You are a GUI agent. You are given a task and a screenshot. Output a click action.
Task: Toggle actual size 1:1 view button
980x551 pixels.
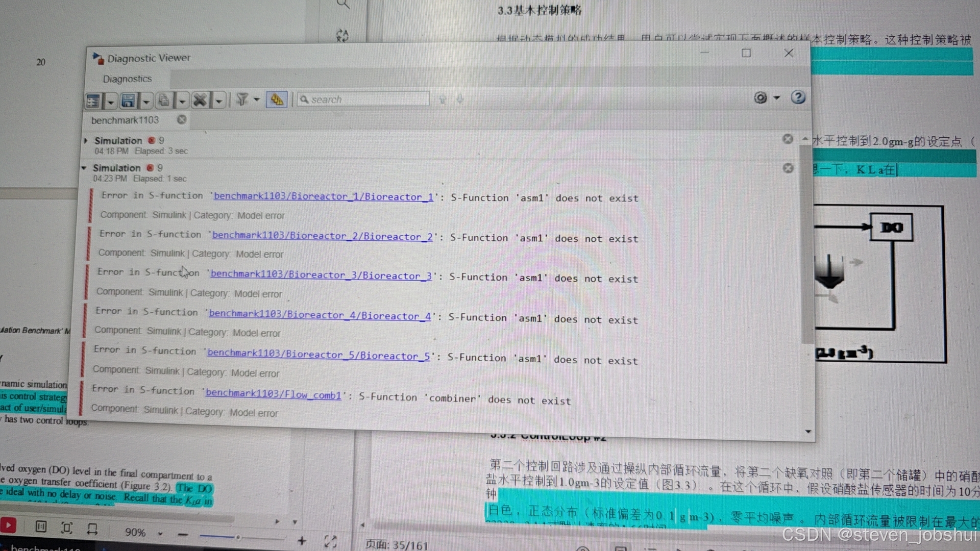(x=41, y=527)
